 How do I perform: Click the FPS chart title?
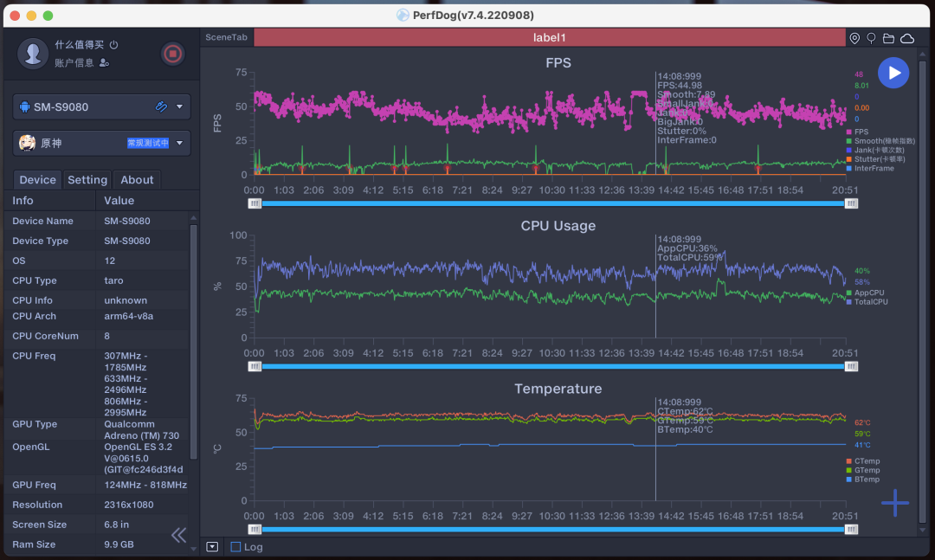pyautogui.click(x=558, y=62)
